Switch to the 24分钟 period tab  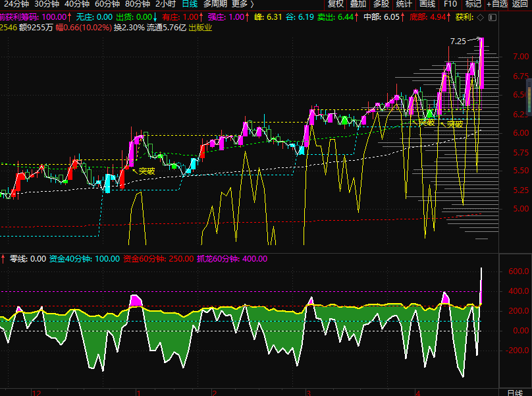point(16,4)
